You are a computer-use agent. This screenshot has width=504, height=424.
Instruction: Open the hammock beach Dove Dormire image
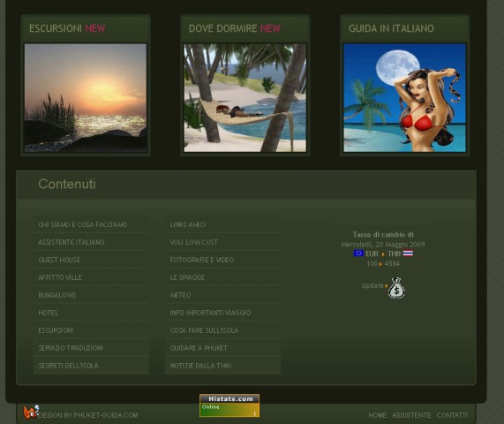[244, 98]
